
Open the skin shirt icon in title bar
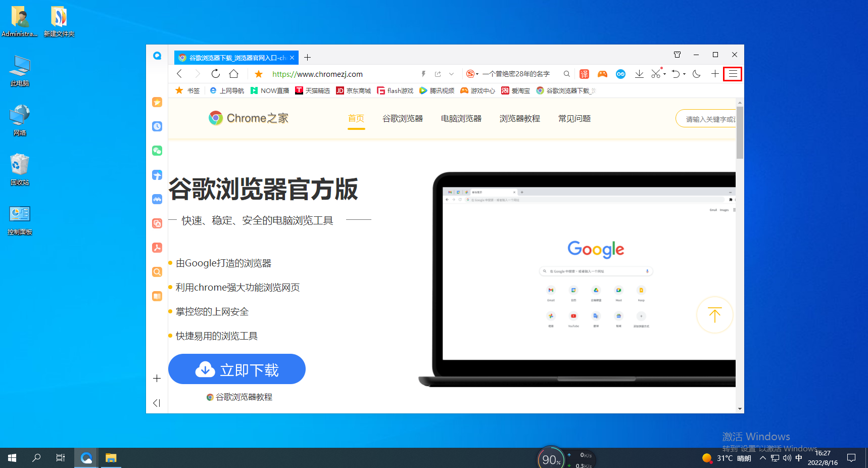(x=677, y=55)
